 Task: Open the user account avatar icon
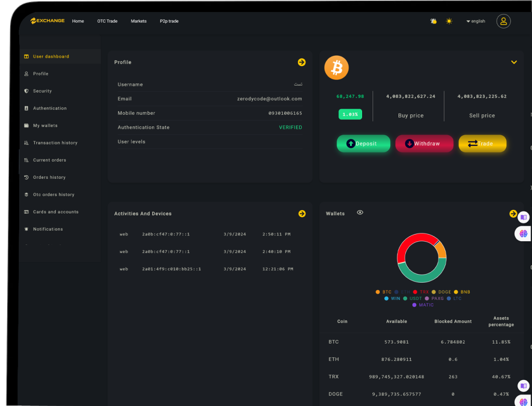503,21
